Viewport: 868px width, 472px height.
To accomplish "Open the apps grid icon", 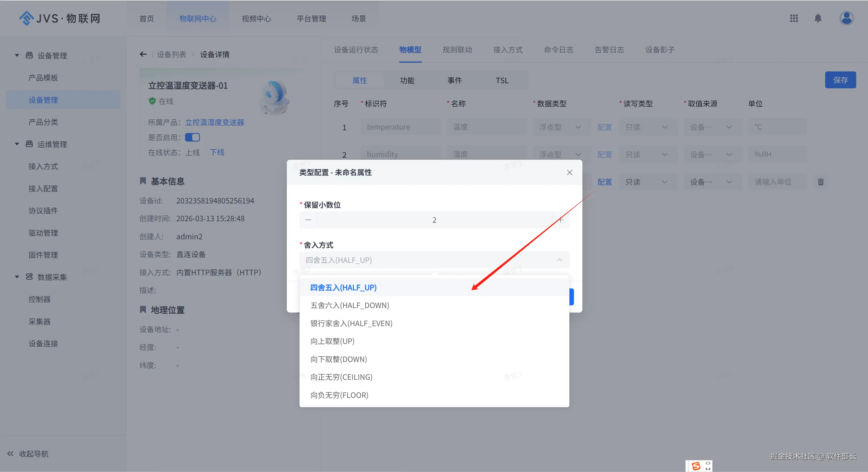I will point(794,18).
